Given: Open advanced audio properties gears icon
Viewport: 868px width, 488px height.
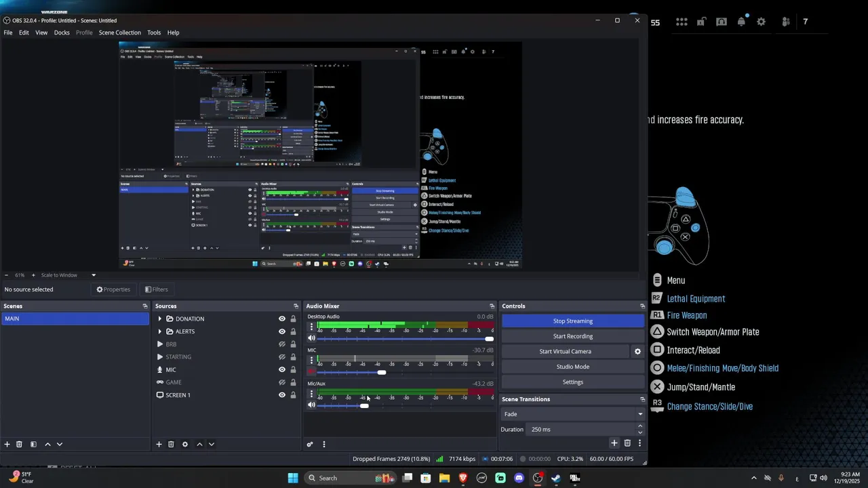Looking at the screenshot, I should (x=310, y=444).
